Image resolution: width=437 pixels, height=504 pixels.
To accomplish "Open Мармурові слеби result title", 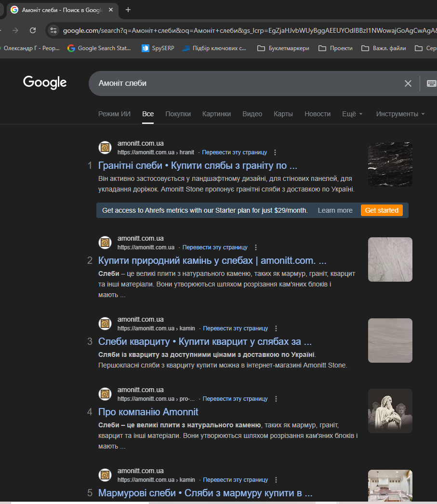I will [205, 493].
